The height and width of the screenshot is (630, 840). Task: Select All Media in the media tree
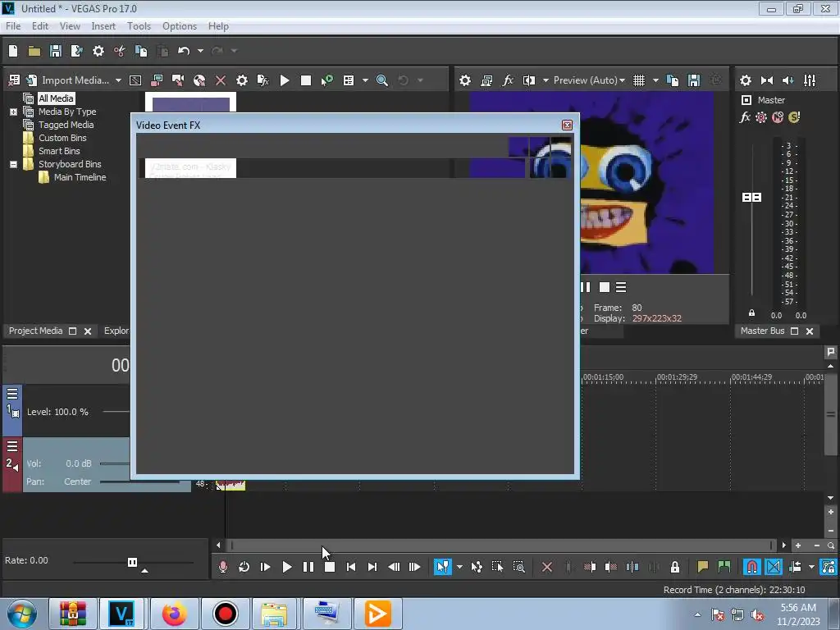pyautogui.click(x=56, y=98)
